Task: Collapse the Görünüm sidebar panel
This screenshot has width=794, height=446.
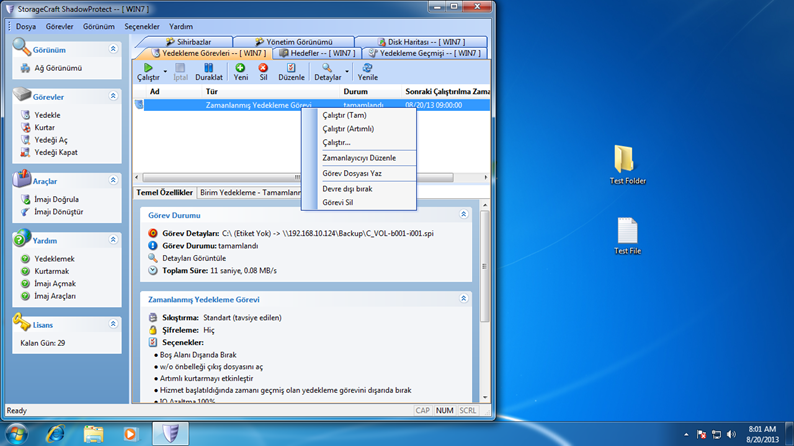Action: pyautogui.click(x=113, y=49)
